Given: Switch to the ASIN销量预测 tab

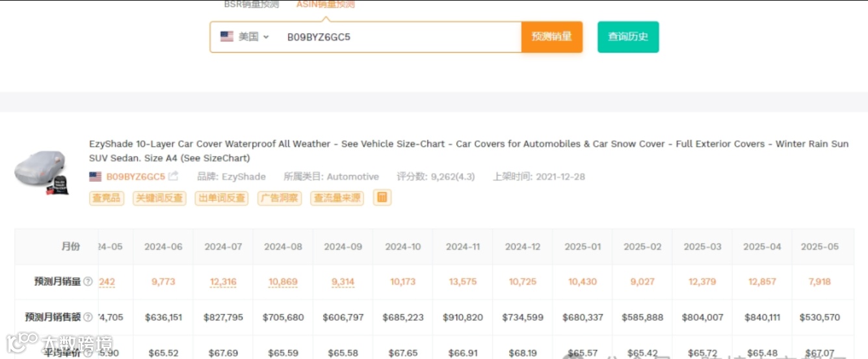Looking at the screenshot, I should [x=326, y=5].
